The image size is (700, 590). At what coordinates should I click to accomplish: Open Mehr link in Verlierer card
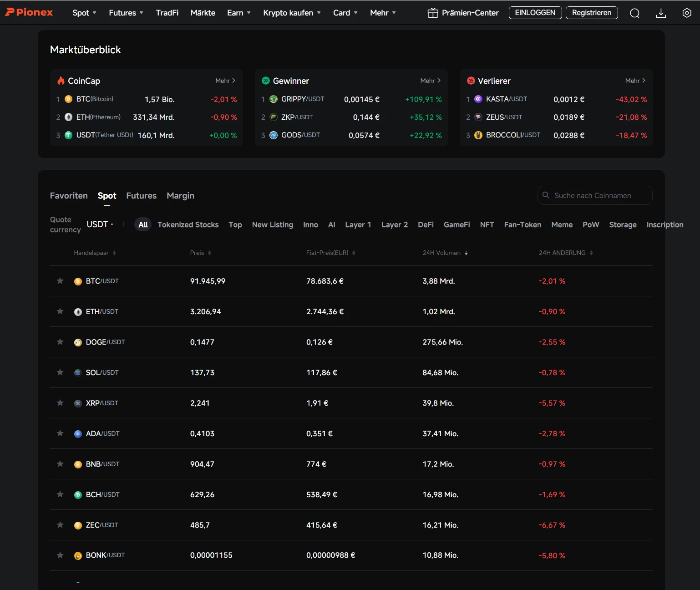coord(635,81)
